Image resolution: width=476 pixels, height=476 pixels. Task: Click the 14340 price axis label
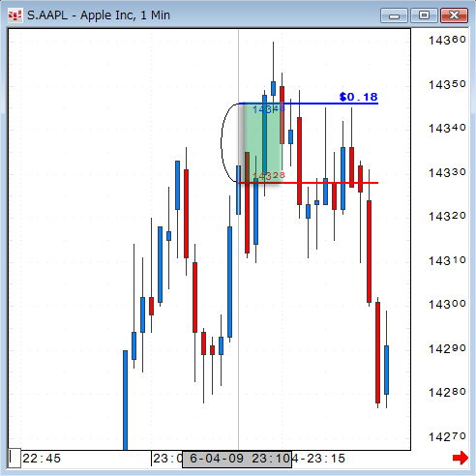tap(447, 128)
